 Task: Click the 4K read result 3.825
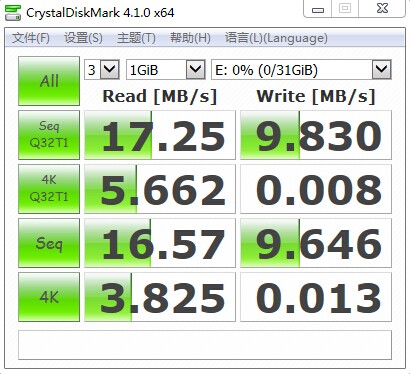160,297
